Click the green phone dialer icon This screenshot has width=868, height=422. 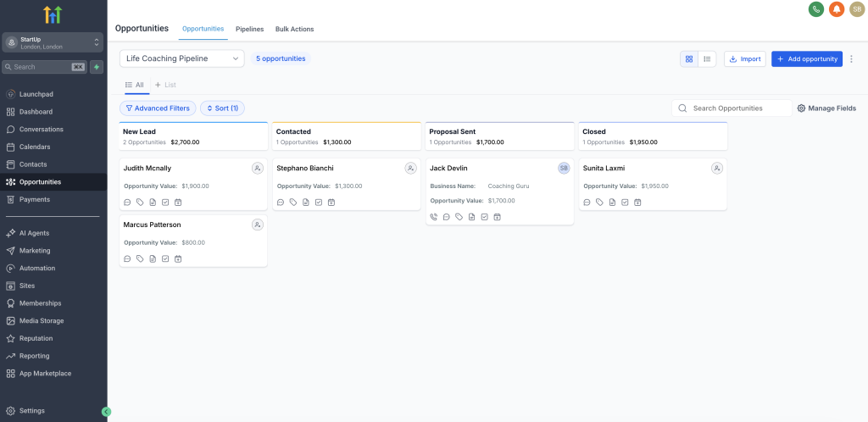(816, 9)
